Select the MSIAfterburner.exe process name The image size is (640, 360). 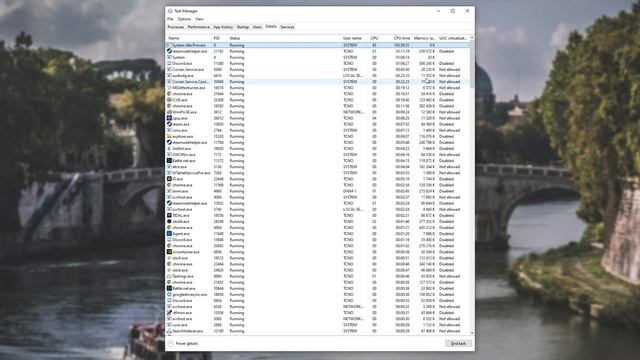pos(189,88)
